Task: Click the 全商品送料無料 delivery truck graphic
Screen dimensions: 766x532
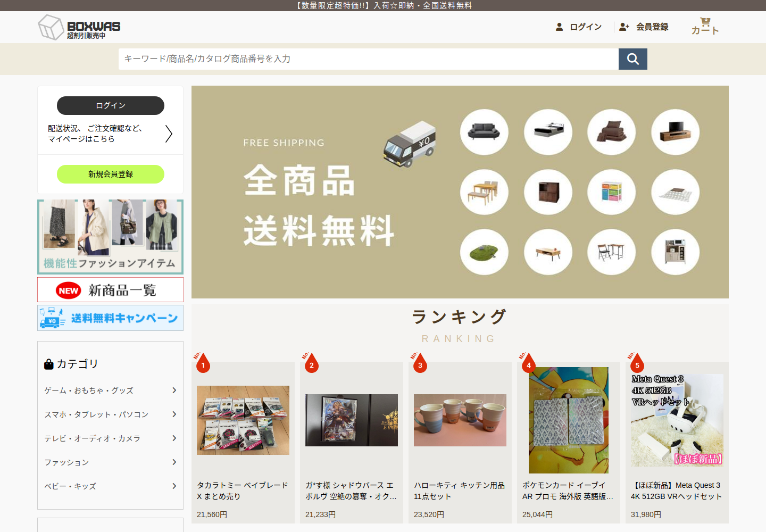Action: point(410,144)
